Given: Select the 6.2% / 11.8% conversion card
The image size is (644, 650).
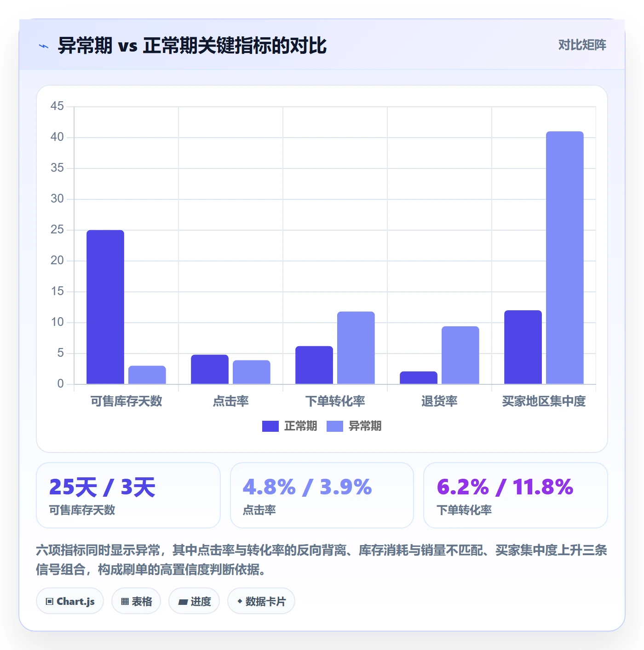Looking at the screenshot, I should (x=516, y=495).
